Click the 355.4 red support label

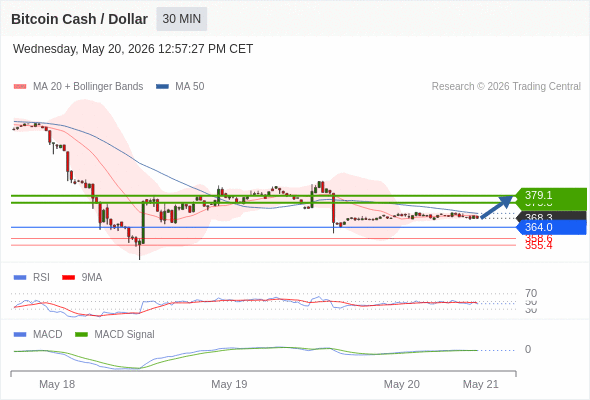coord(538,246)
